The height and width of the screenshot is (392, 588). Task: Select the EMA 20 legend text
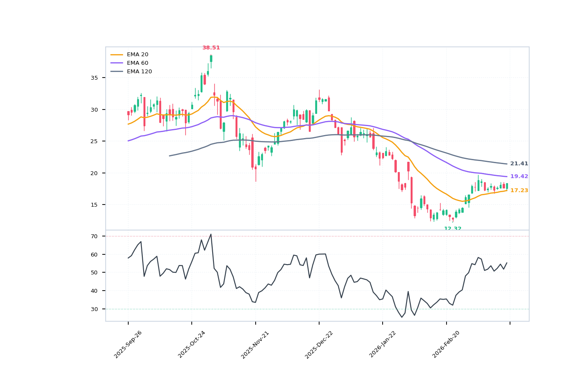point(137,55)
